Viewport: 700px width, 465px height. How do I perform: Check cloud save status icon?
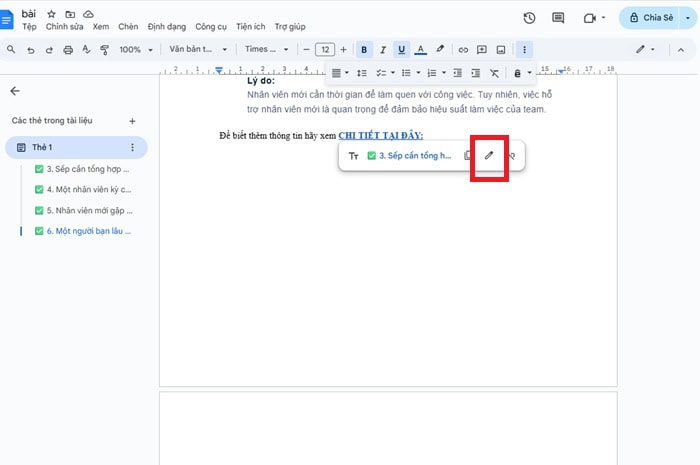tap(88, 14)
